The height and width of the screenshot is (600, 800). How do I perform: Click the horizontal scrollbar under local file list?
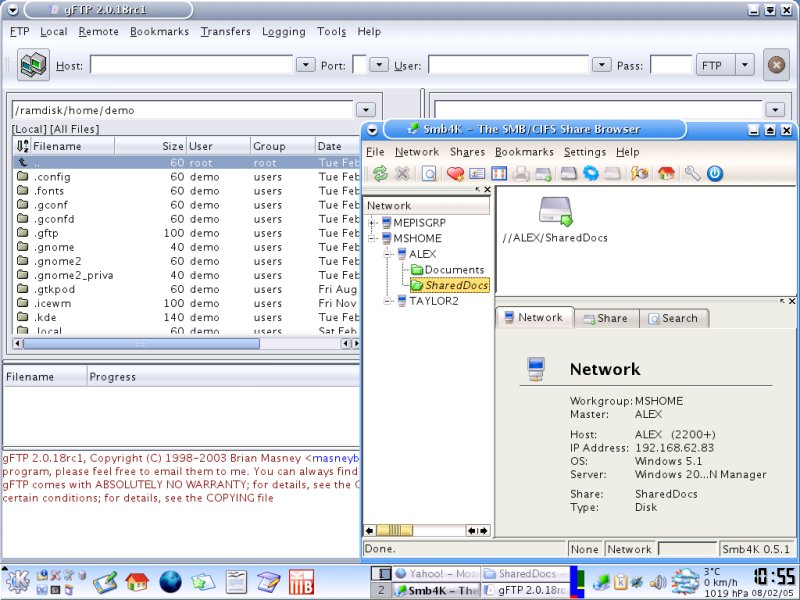(x=140, y=343)
